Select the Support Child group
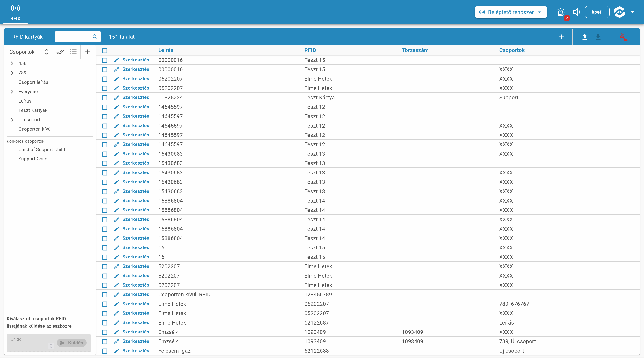The image size is (644, 358). [33, 159]
